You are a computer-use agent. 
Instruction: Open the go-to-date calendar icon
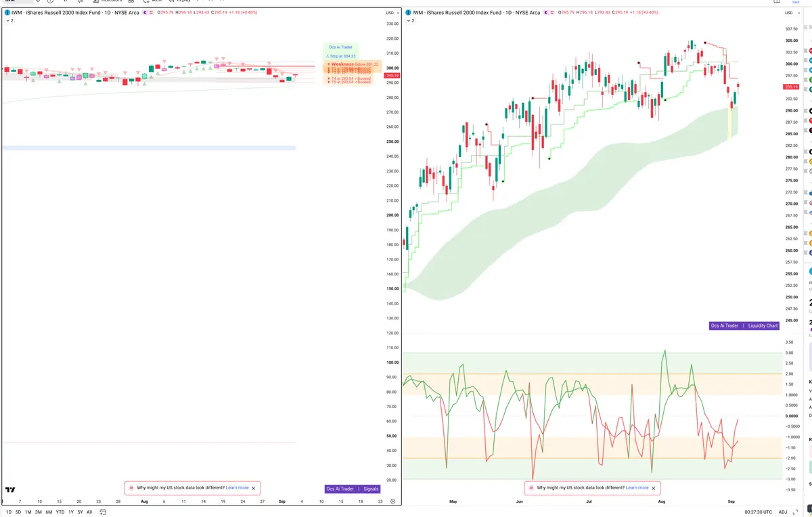pos(102,512)
